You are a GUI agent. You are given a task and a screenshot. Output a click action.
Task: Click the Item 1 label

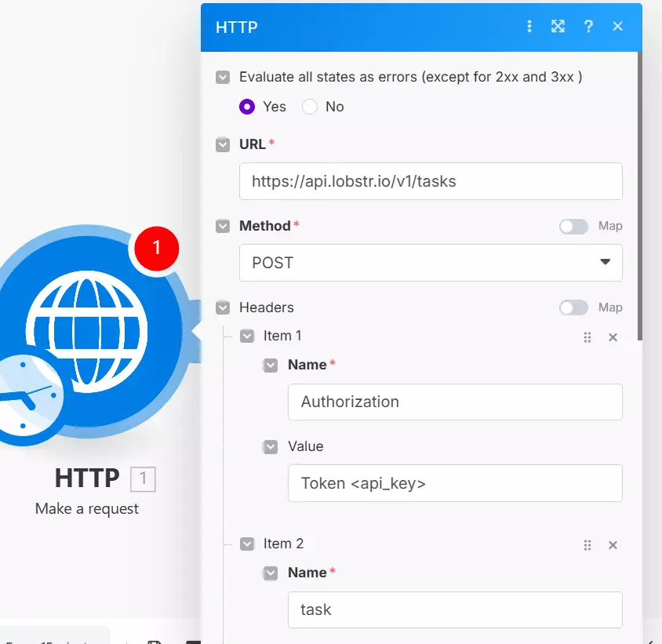coord(282,336)
